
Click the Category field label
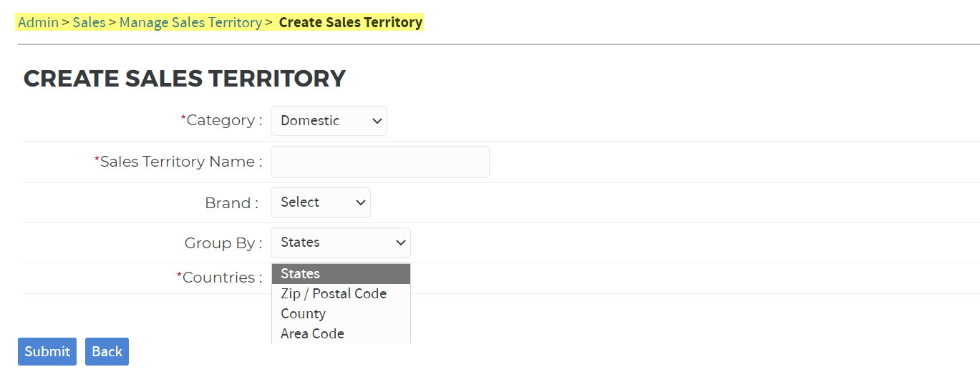223,121
